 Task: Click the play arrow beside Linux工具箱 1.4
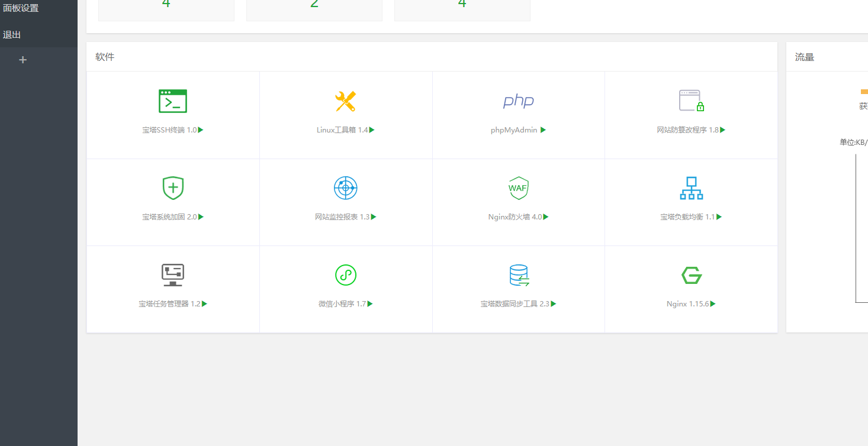[x=372, y=130]
